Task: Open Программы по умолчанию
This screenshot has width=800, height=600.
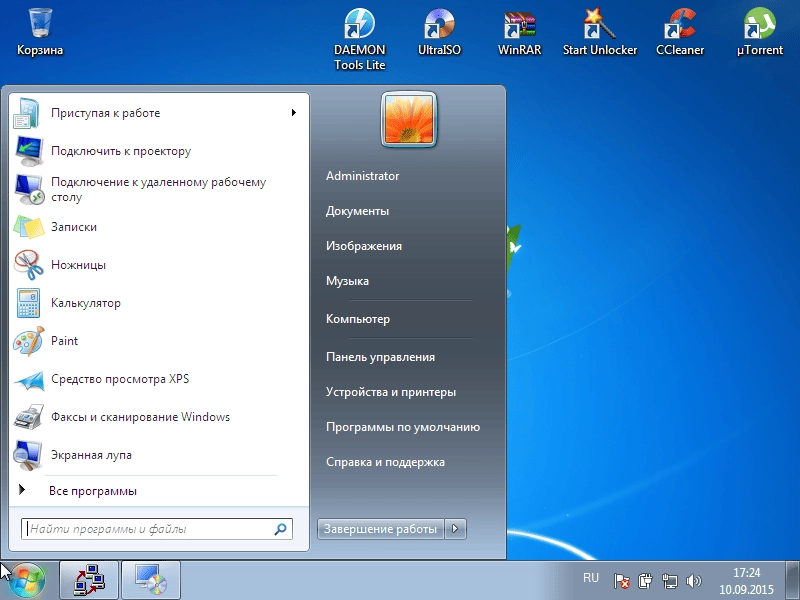Action: [403, 427]
